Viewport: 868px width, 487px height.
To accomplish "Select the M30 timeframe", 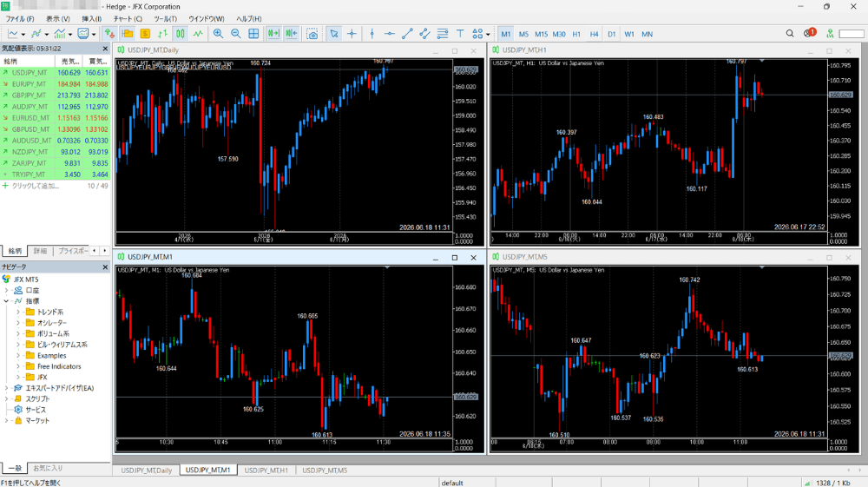I will 559,34.
